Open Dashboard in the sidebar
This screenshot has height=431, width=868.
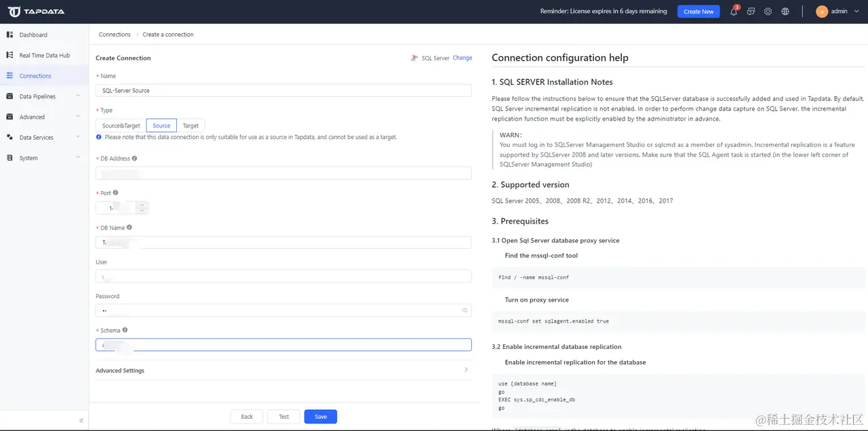click(x=33, y=35)
